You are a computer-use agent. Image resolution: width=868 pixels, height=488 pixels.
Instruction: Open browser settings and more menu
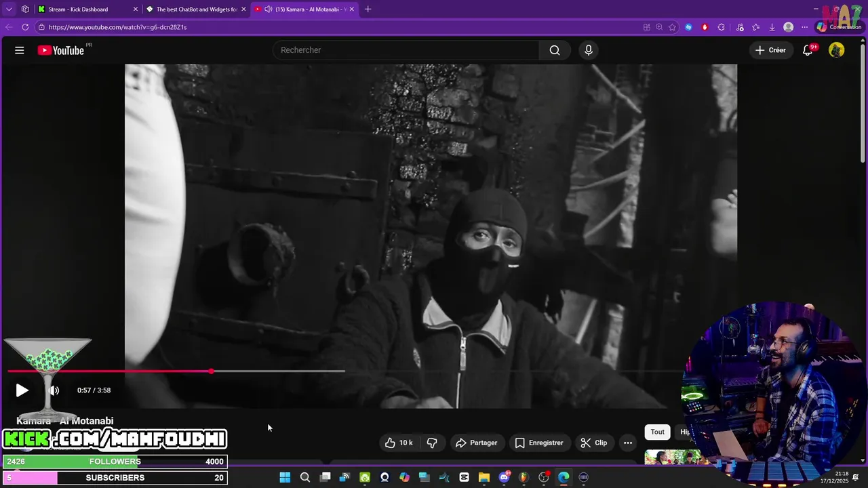click(x=804, y=27)
